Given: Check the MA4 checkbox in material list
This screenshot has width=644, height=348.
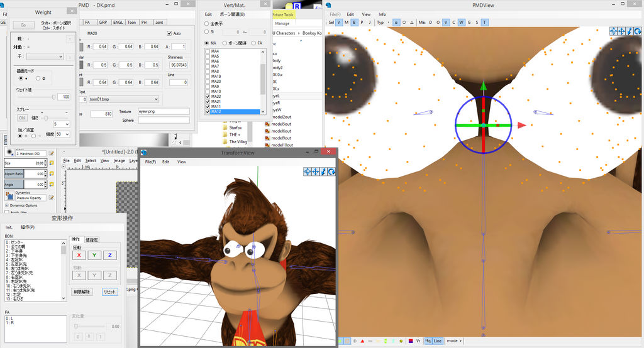Looking at the screenshot, I should point(208,52).
